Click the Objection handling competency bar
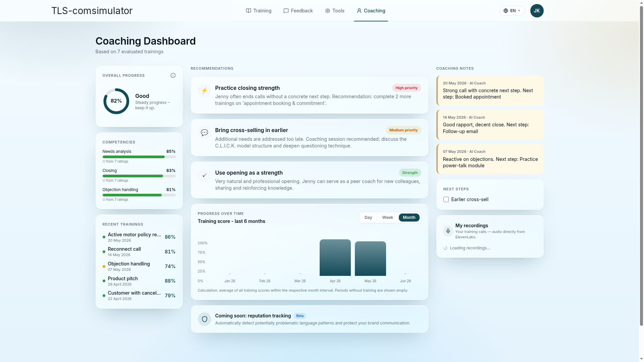The height and width of the screenshot is (362, 644). [x=139, y=195]
